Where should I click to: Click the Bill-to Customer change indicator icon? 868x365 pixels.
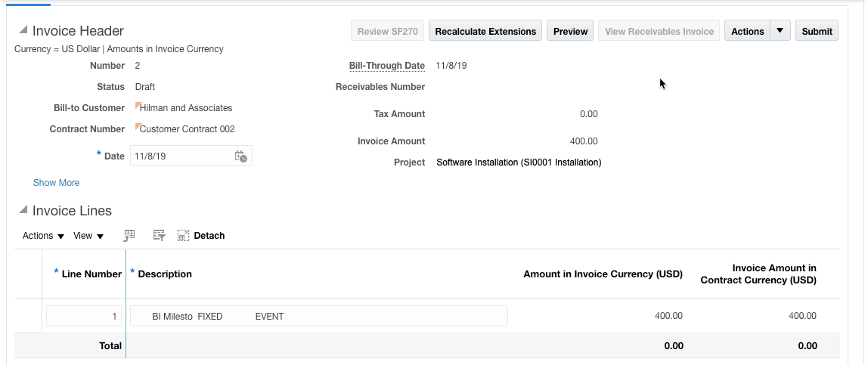pyautogui.click(x=138, y=106)
